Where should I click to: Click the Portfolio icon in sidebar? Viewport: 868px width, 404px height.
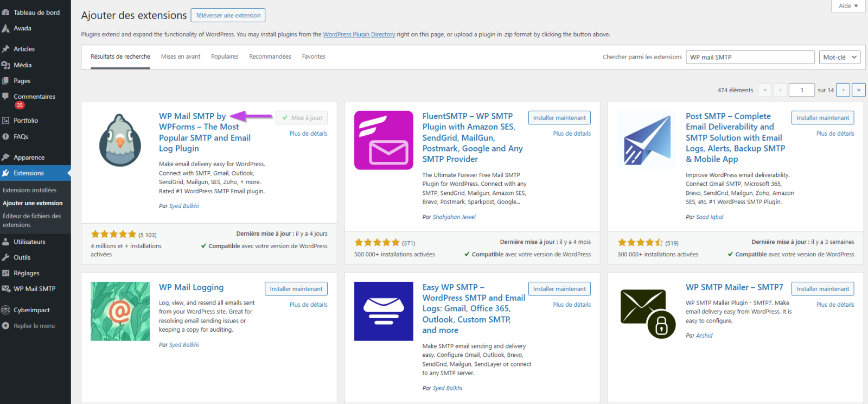(6, 121)
